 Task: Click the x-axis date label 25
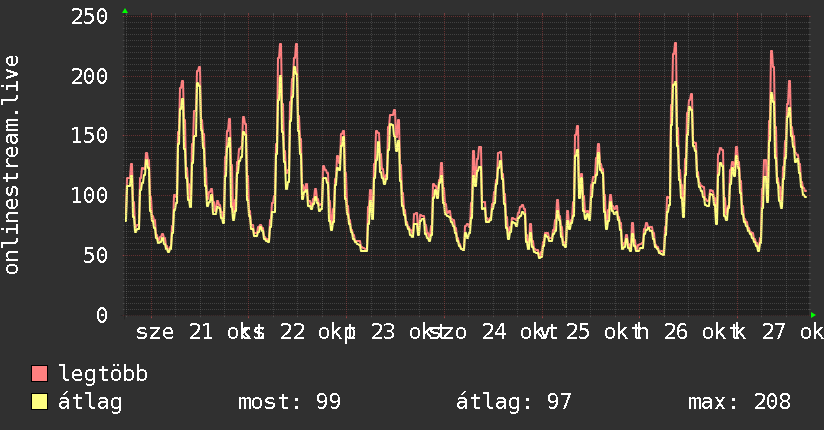(578, 332)
